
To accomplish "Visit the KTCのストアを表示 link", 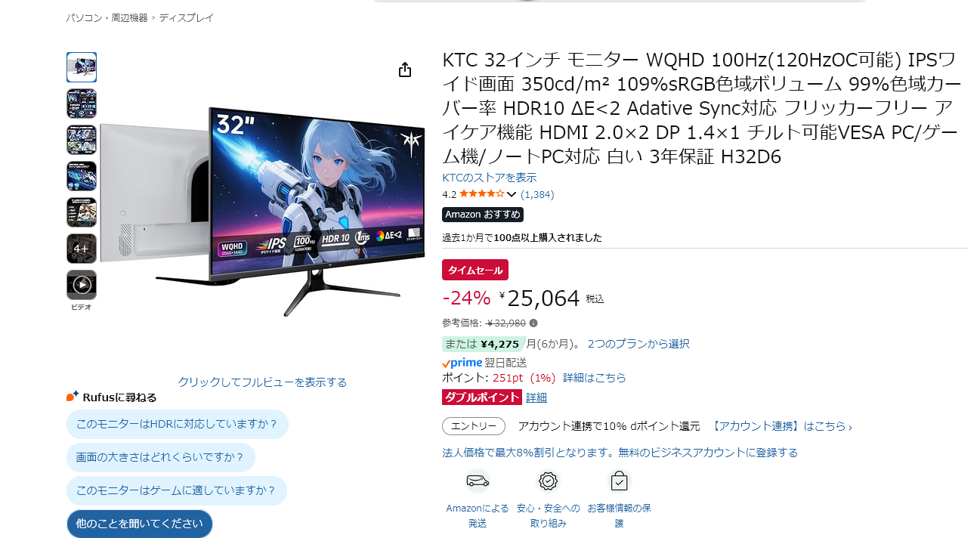I will (x=489, y=178).
